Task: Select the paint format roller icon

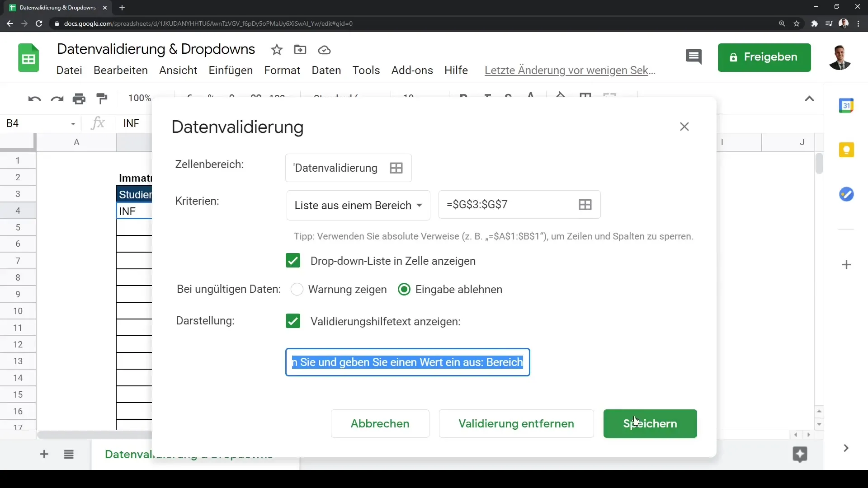Action: pos(102,99)
